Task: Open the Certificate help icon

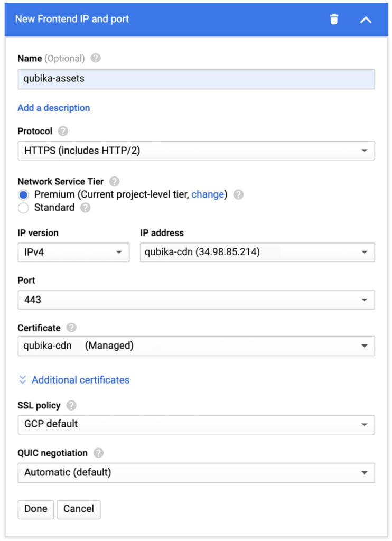Action: coord(71,328)
